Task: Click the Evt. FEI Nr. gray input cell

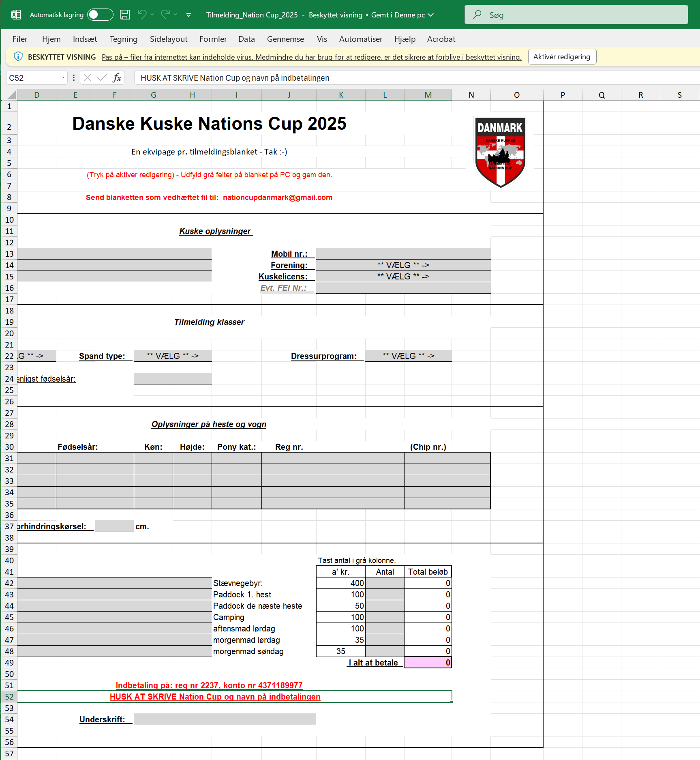Action: point(403,288)
